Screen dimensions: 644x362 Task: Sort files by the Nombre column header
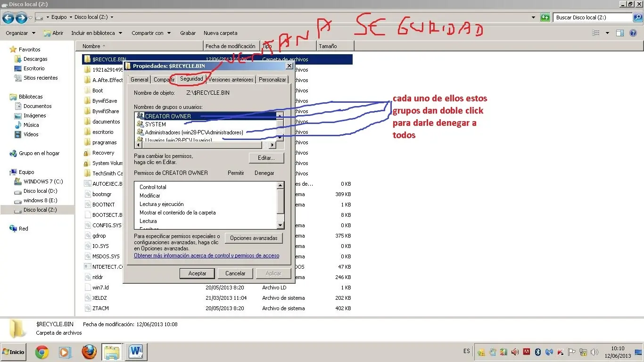[x=139, y=46]
